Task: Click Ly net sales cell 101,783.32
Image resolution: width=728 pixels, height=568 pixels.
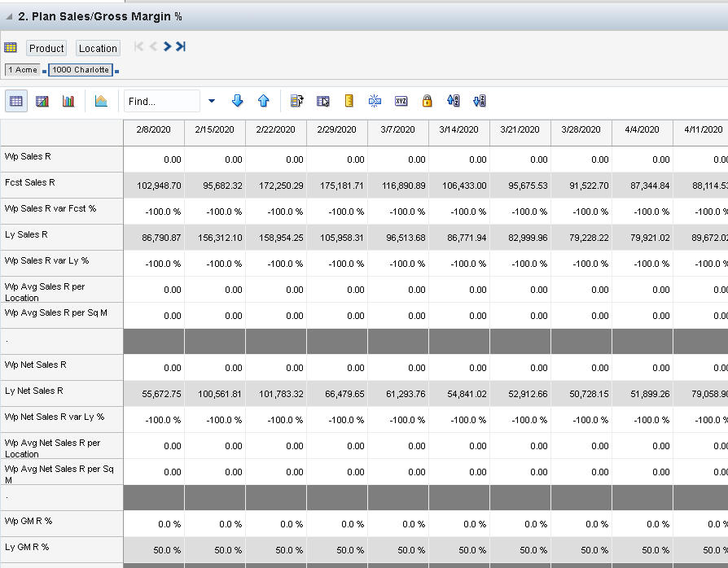Action: coord(276,394)
